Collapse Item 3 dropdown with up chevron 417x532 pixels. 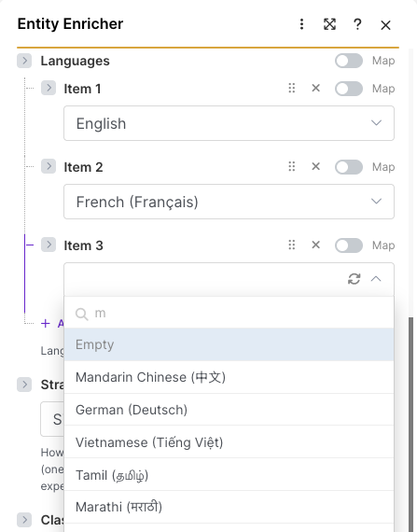(376, 279)
